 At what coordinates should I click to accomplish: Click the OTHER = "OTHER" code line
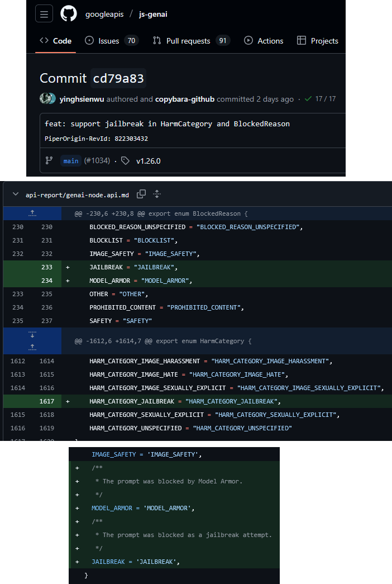click(x=118, y=294)
